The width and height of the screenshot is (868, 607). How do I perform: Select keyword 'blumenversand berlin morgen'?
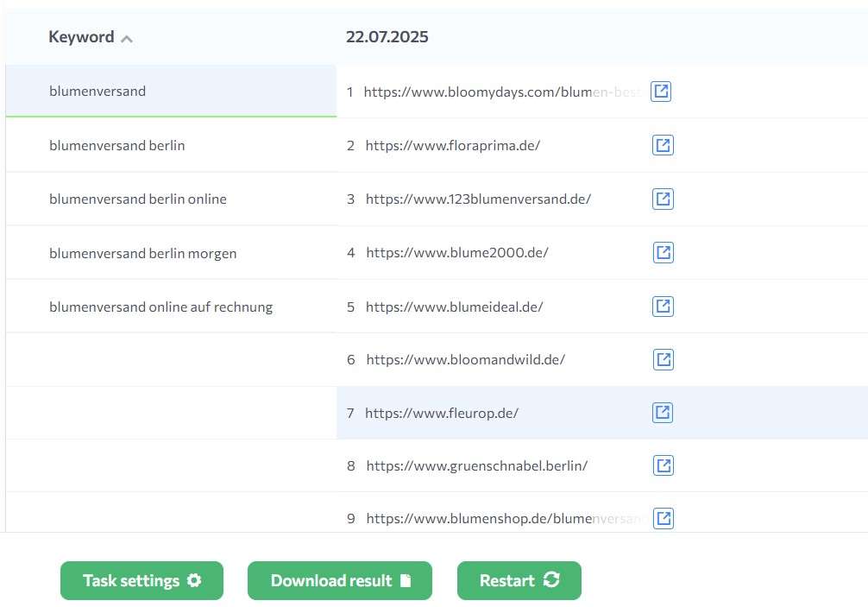(143, 253)
